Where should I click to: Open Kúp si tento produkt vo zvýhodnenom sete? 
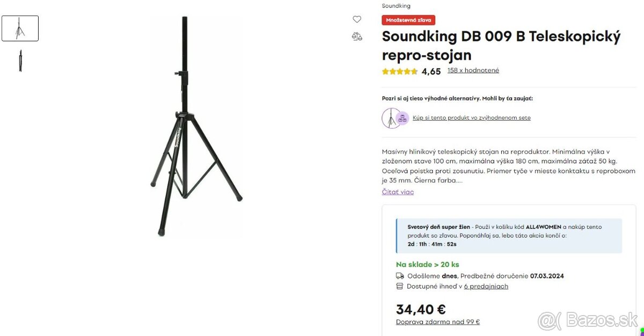pos(472,118)
